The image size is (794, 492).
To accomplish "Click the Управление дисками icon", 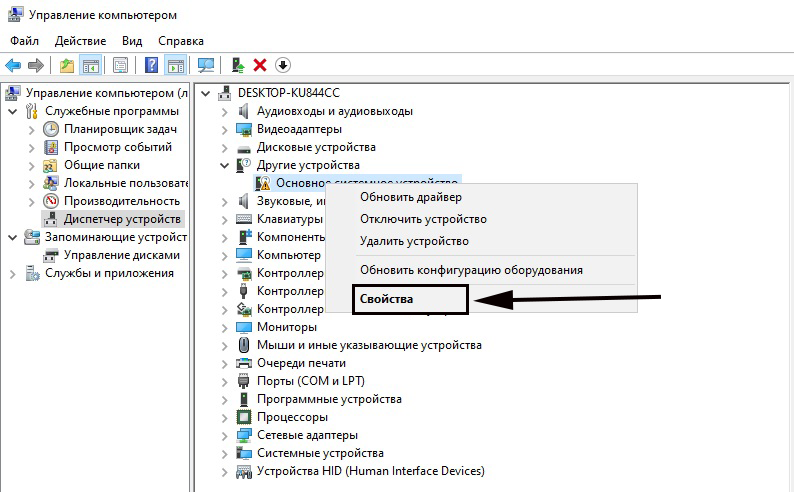I will 51,255.
